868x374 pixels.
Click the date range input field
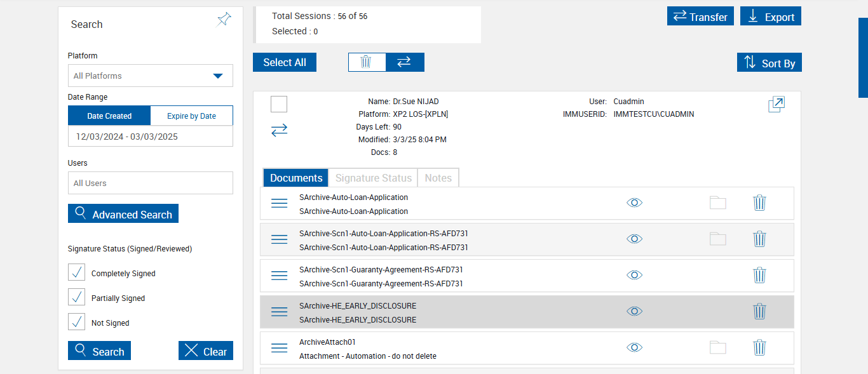coord(151,137)
